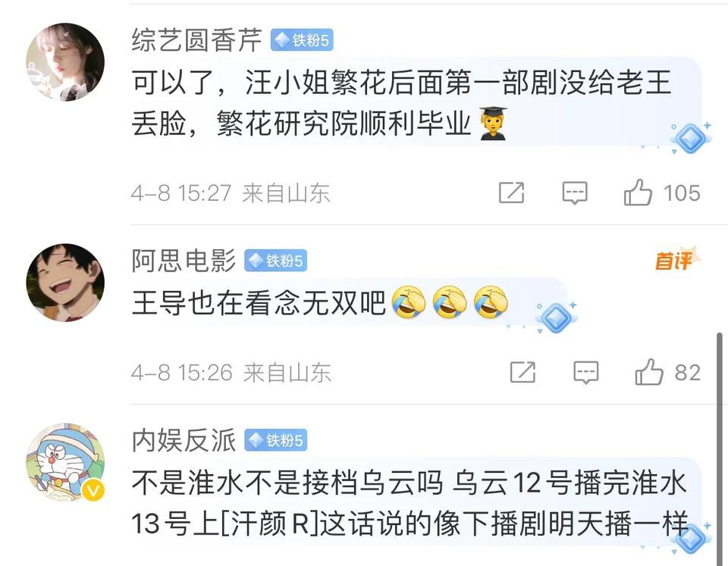Tap the 首评 first-comment badge
728x566 pixels.
[x=676, y=260]
